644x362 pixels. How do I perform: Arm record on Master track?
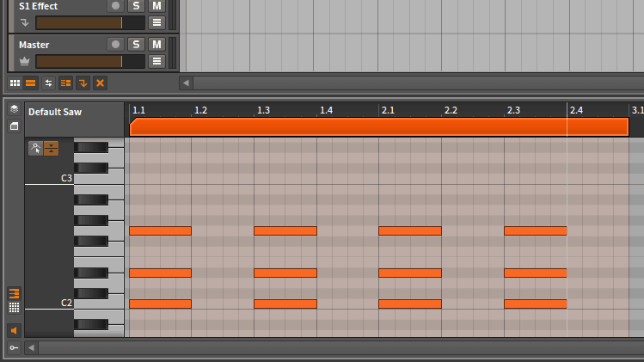(115, 45)
